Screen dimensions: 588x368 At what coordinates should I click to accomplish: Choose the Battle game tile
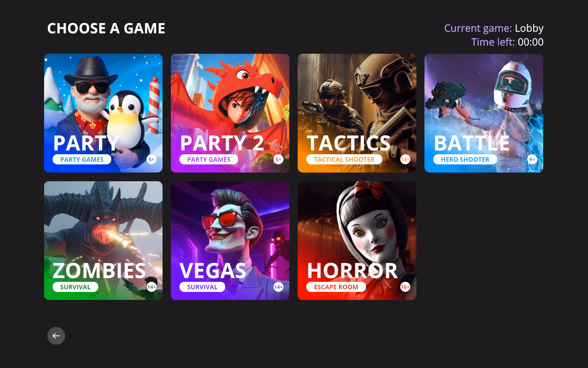tap(484, 113)
